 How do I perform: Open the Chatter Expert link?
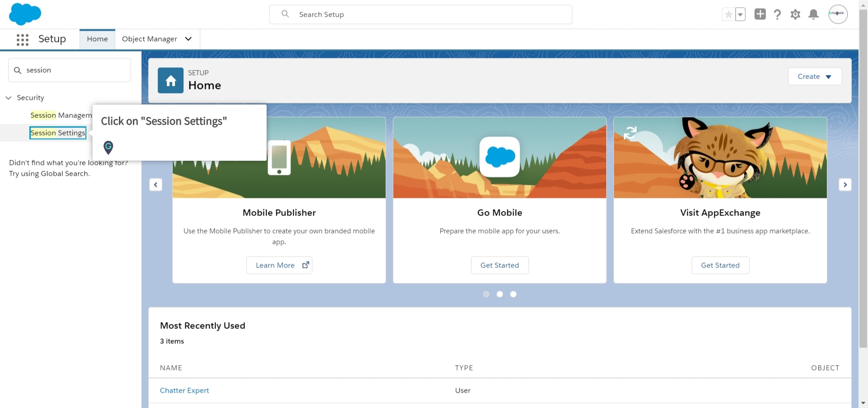pyautogui.click(x=184, y=390)
